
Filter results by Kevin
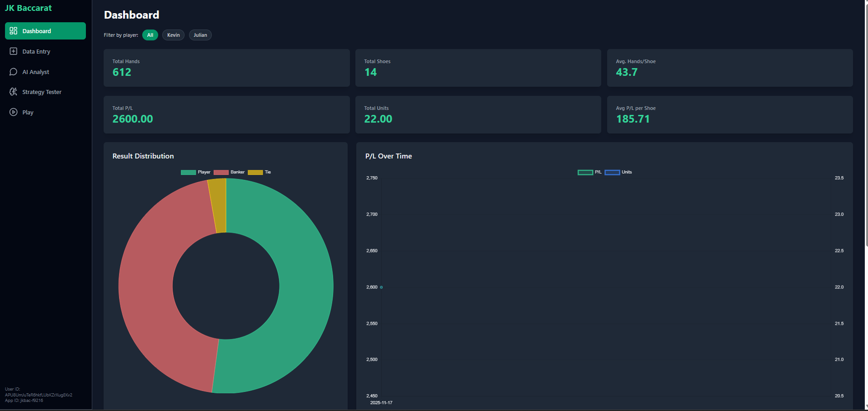coord(173,35)
